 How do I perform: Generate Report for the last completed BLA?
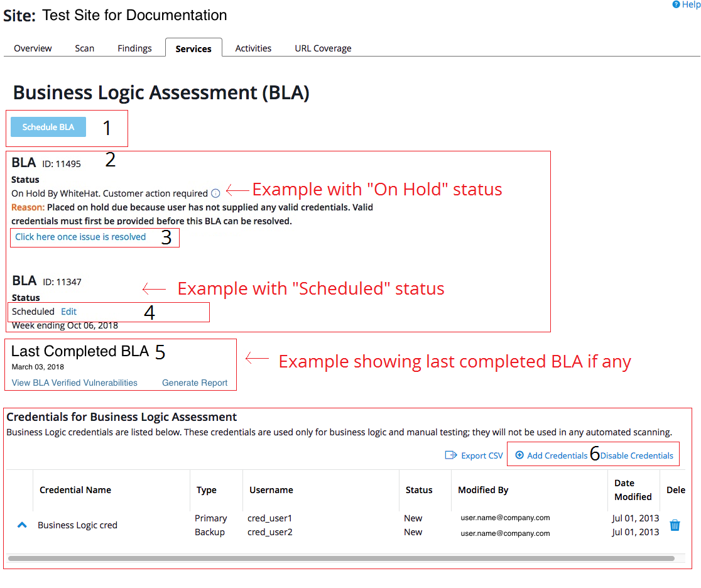coord(195,382)
